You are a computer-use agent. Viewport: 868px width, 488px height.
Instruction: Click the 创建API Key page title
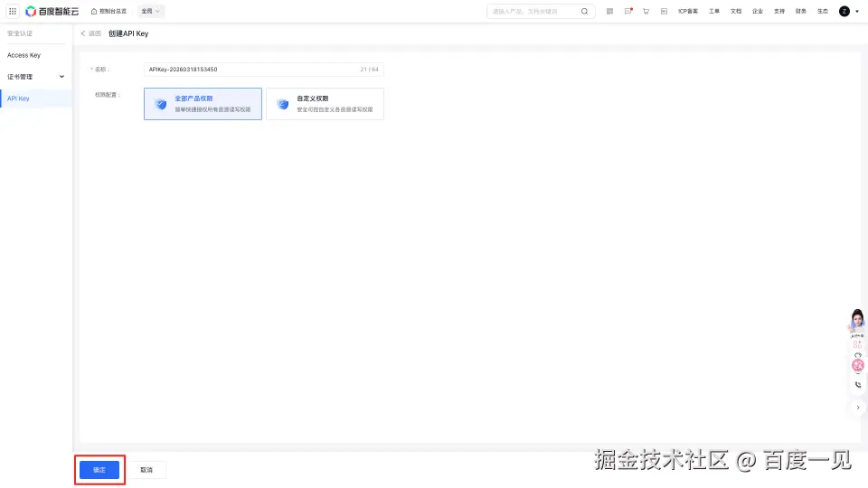pos(128,33)
